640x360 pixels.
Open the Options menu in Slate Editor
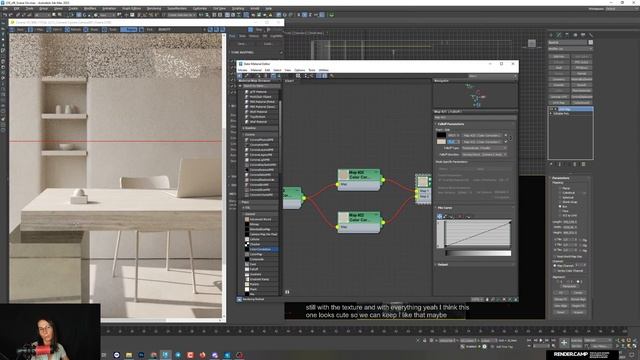[300, 70]
